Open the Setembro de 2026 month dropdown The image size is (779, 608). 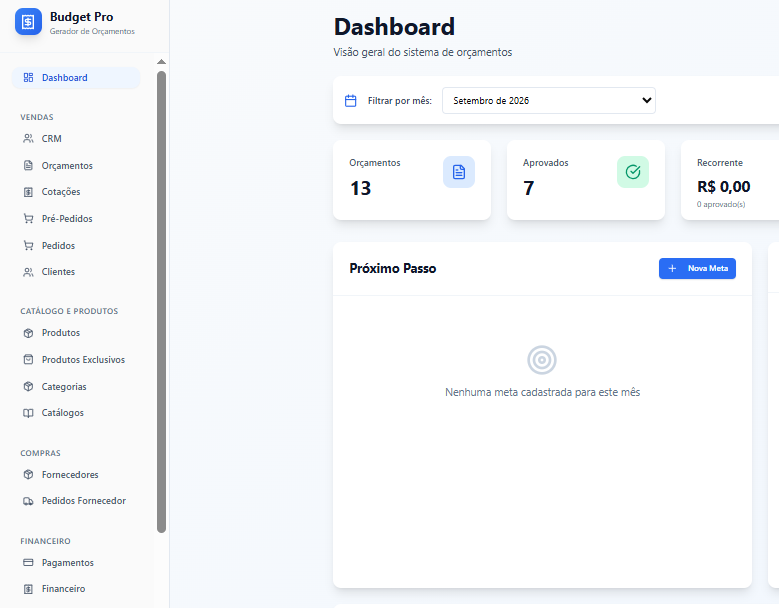click(x=548, y=100)
